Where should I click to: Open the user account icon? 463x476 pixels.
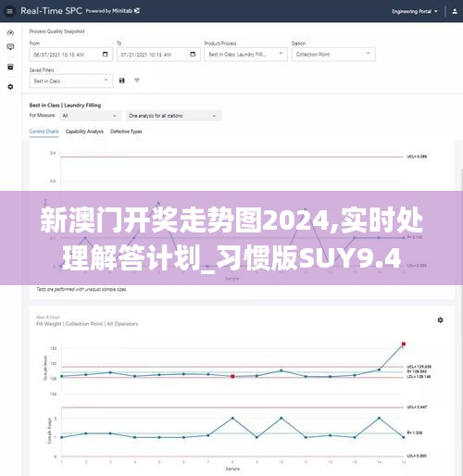(x=455, y=11)
